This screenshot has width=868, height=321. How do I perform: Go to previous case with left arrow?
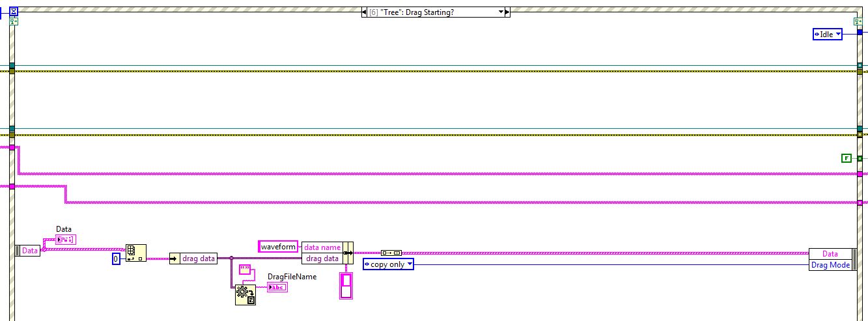click(x=364, y=12)
